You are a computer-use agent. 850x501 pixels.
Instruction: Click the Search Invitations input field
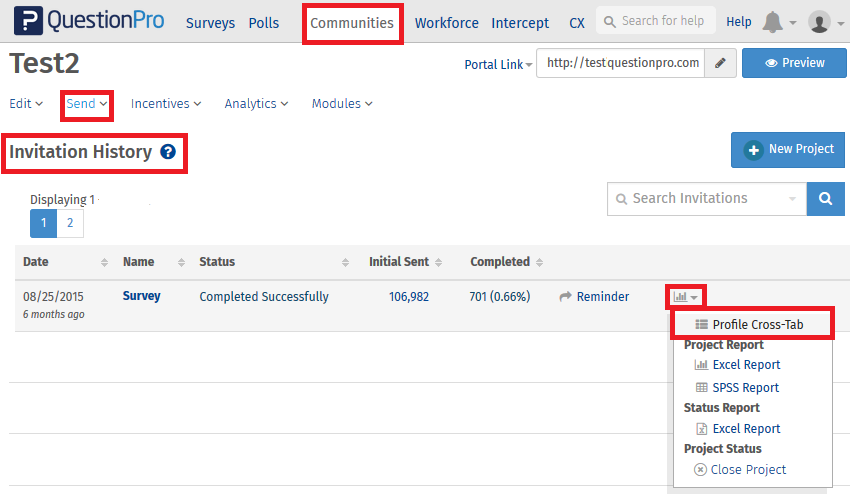coord(705,199)
